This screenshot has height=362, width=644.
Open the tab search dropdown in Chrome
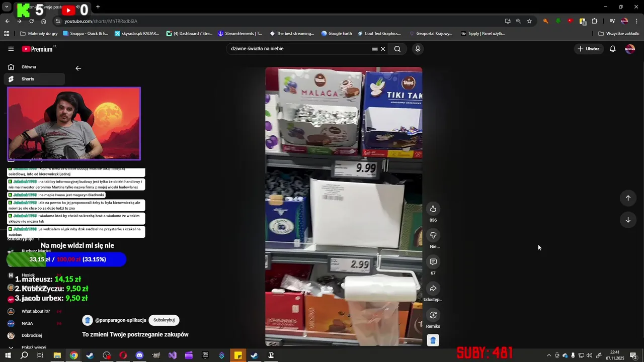(7, 7)
